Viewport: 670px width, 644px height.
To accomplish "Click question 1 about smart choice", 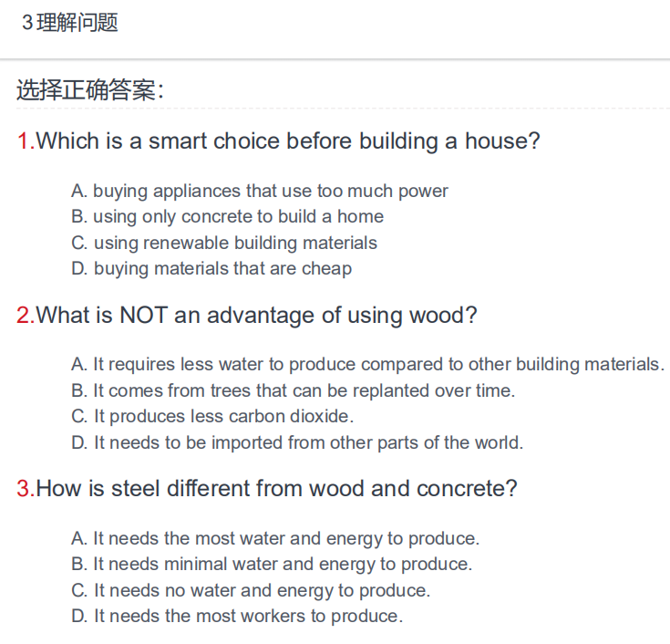I will coord(278,141).
